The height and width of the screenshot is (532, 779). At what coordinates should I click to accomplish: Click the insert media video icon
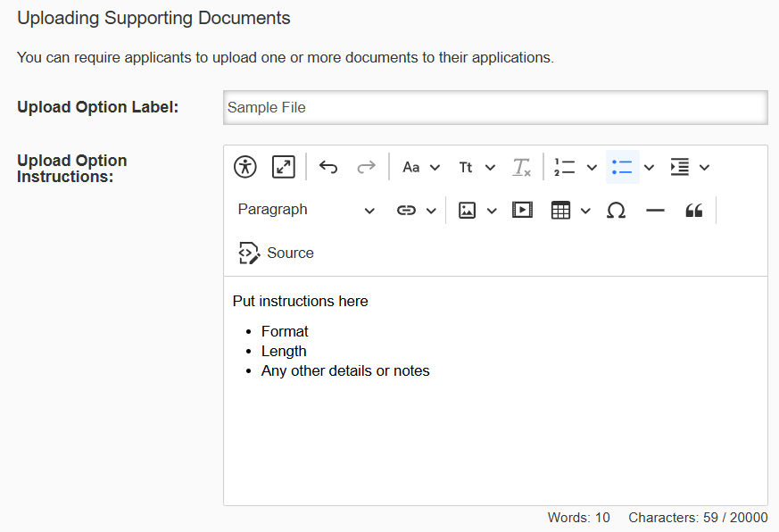[522, 211]
